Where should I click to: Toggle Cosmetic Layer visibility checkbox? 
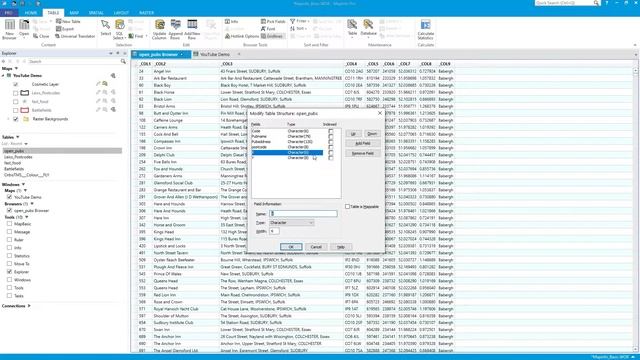tap(16, 84)
